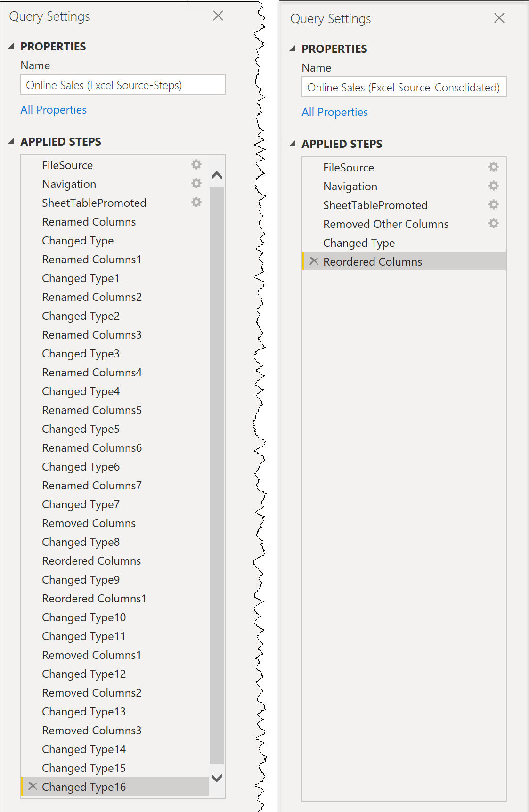The image size is (529, 812).
Task: Delete the Reordered Columns step in Consolidated panel
Action: pyautogui.click(x=314, y=261)
